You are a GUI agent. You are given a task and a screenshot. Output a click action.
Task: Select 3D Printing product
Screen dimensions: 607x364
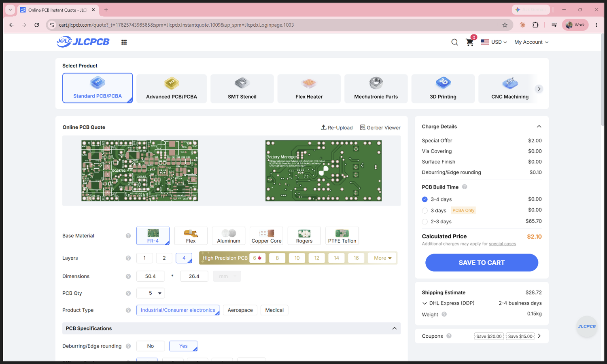point(443,89)
